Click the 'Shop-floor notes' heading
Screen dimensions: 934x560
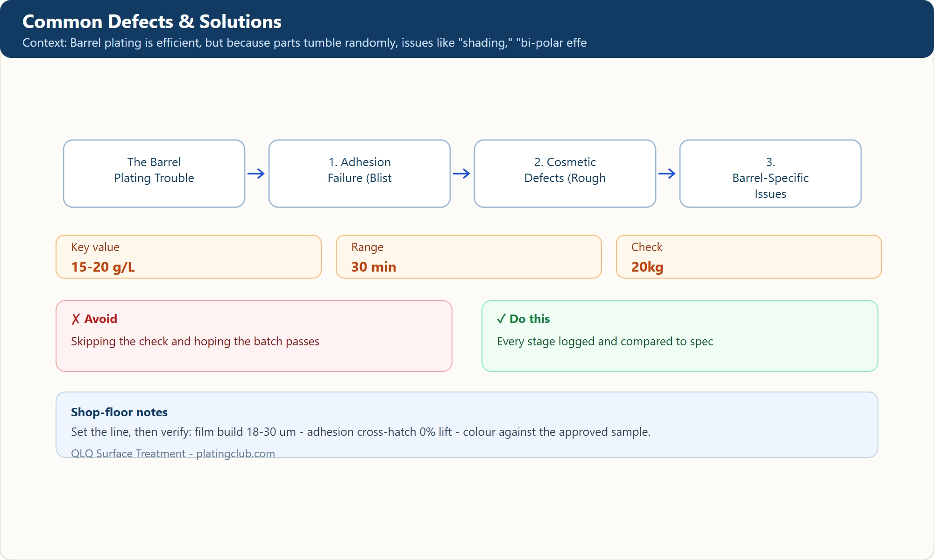click(x=119, y=412)
